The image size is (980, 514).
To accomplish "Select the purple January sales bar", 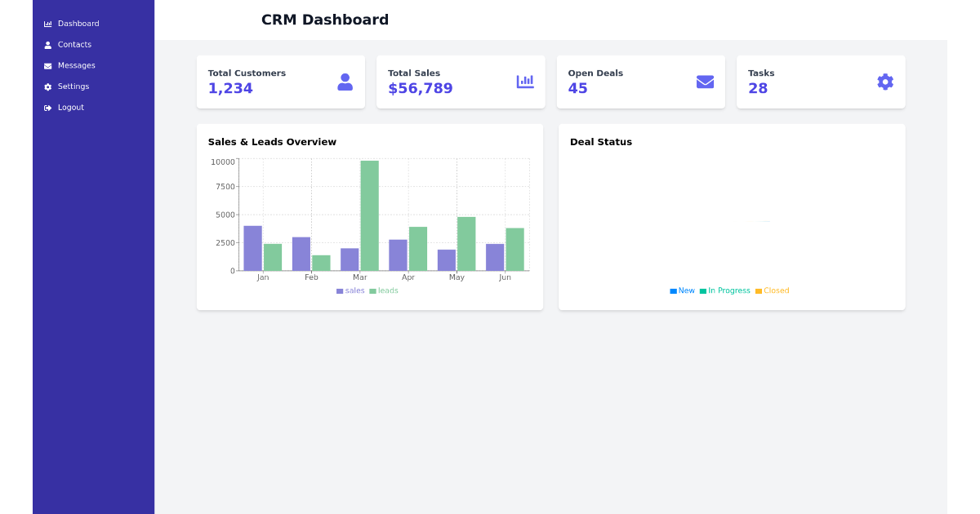I will point(252,248).
